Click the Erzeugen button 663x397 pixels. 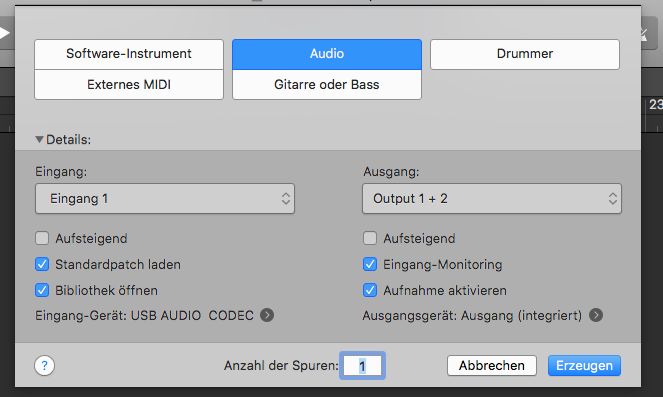(x=584, y=365)
